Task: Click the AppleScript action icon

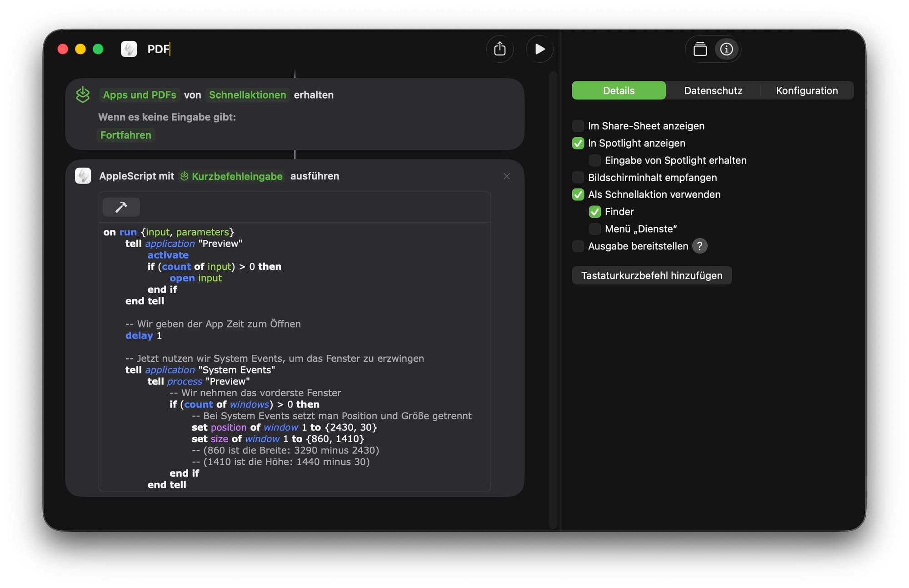Action: coord(83,176)
